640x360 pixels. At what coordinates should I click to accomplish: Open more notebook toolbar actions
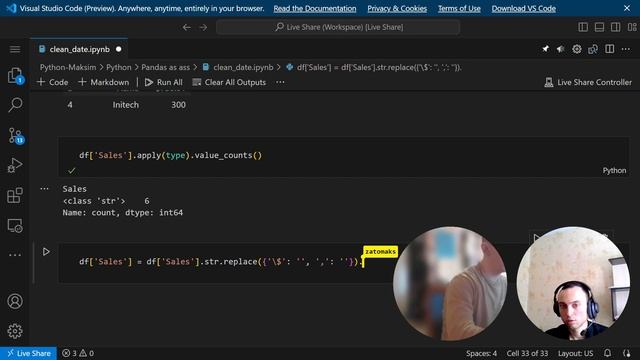point(280,82)
